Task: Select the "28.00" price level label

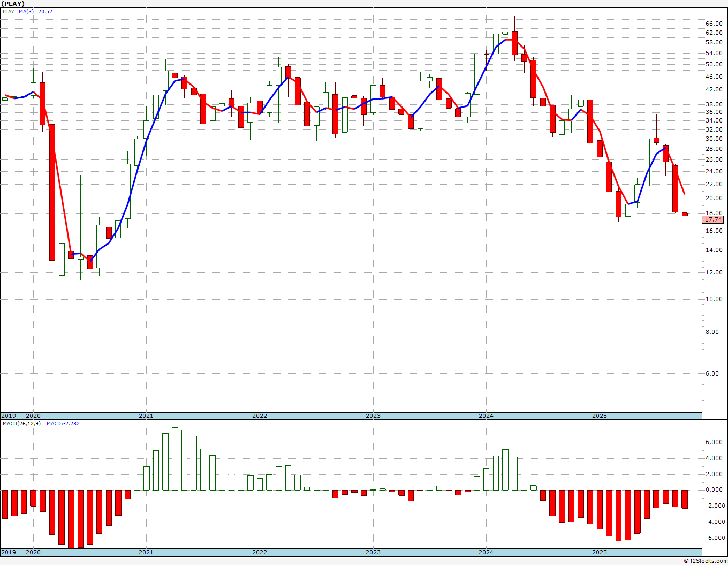Action: coord(714,149)
